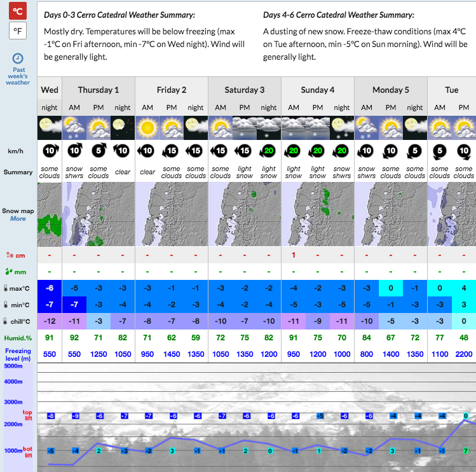Click Friday PM weather icon
The image size is (476, 472).
[x=172, y=128]
